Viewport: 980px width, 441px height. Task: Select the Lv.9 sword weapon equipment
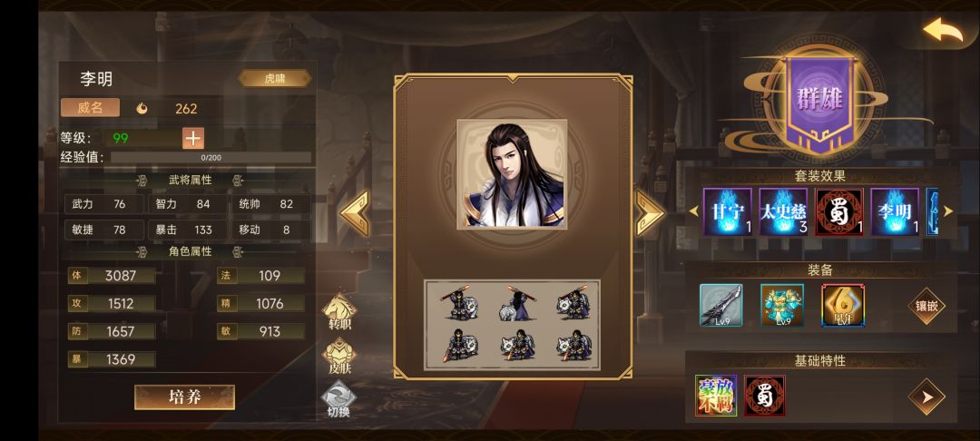pos(720,305)
